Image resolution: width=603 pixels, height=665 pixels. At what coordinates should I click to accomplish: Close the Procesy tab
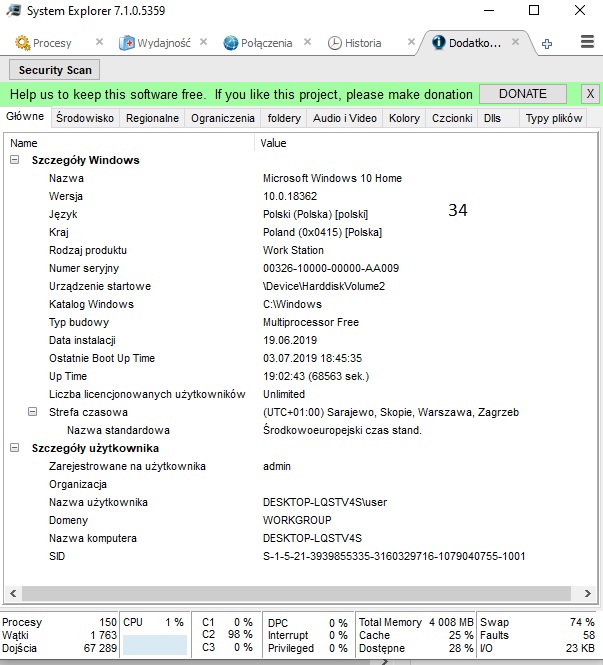click(x=99, y=42)
